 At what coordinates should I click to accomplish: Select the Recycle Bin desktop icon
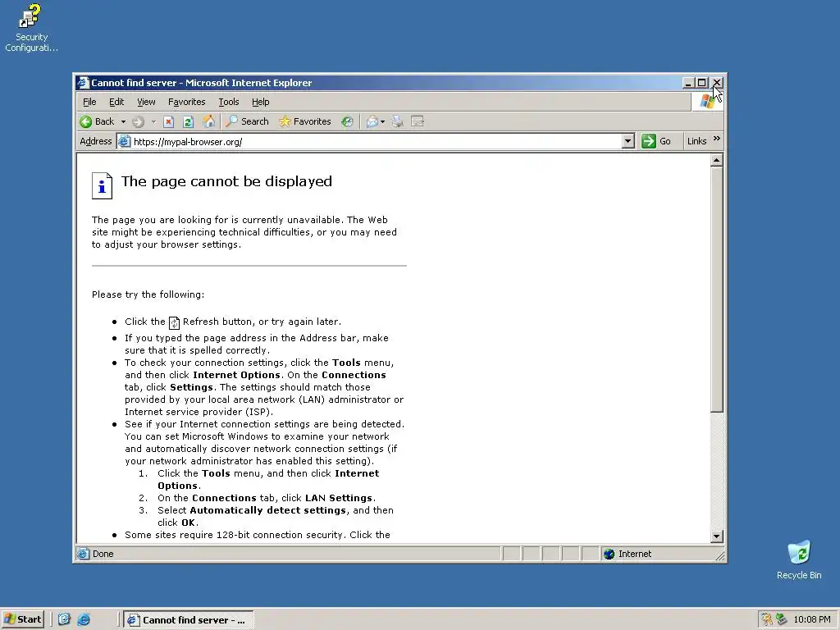coord(799,559)
